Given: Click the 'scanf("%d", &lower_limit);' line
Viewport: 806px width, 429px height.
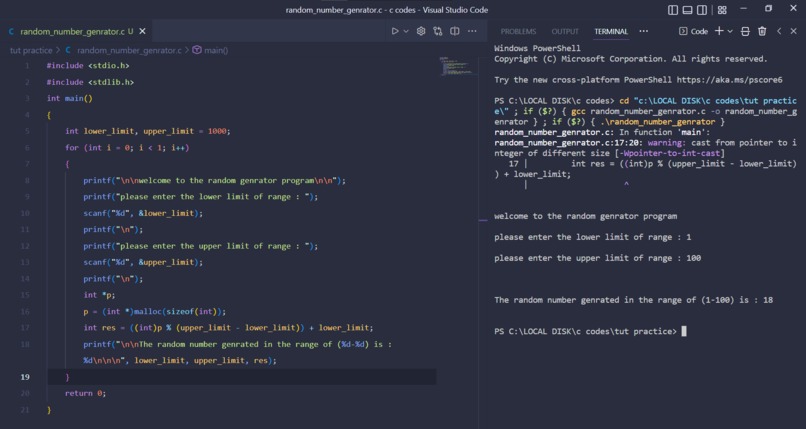Looking at the screenshot, I should point(143,213).
